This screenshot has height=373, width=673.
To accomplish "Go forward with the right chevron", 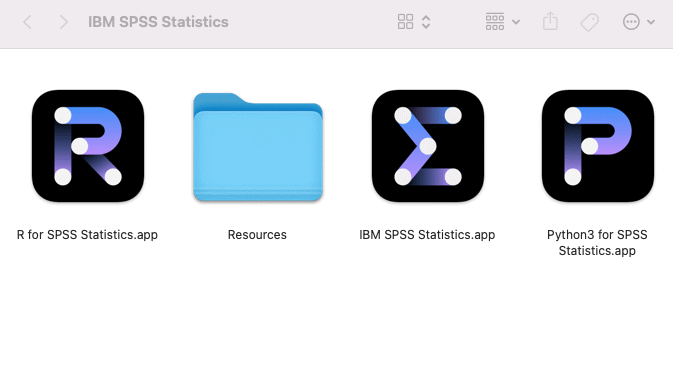I will coord(64,22).
